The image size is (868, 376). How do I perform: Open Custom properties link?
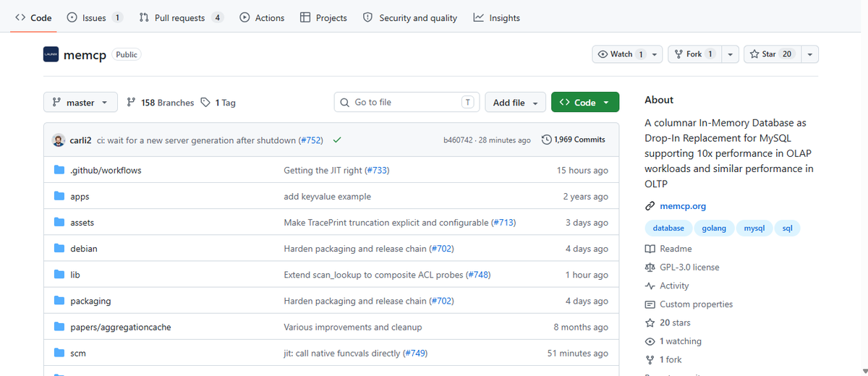point(689,304)
